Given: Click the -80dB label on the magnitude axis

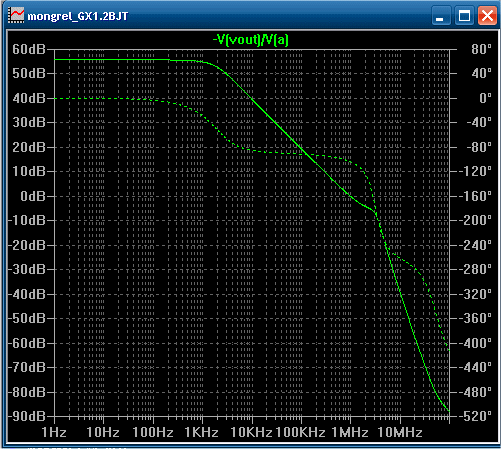Looking at the screenshot, I should [x=27, y=392].
